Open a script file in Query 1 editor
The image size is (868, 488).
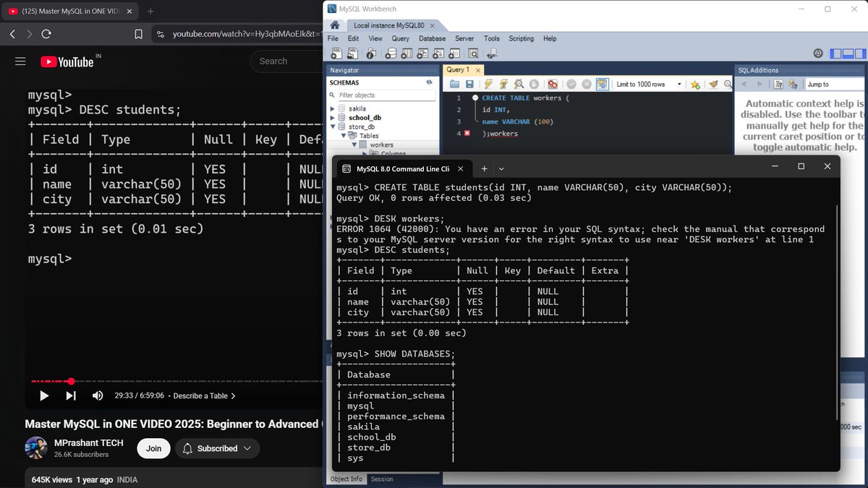(x=454, y=85)
